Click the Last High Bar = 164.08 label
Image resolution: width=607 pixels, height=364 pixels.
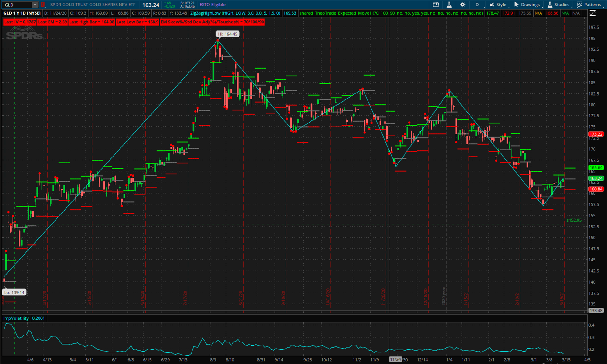pos(92,22)
